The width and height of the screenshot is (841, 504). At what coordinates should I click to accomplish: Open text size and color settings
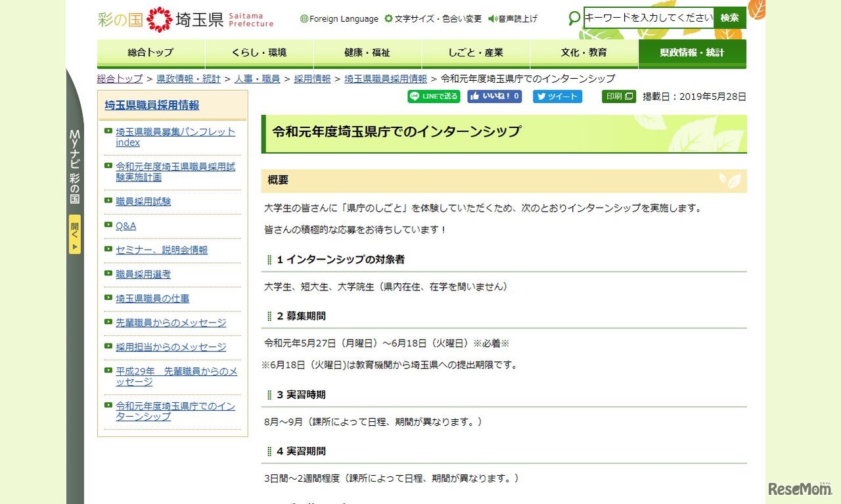click(433, 19)
